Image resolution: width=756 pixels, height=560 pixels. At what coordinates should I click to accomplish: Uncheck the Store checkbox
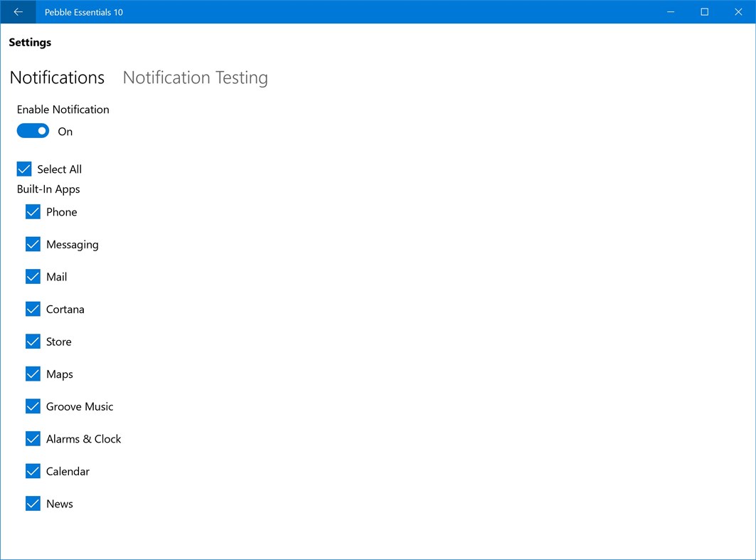(x=33, y=342)
